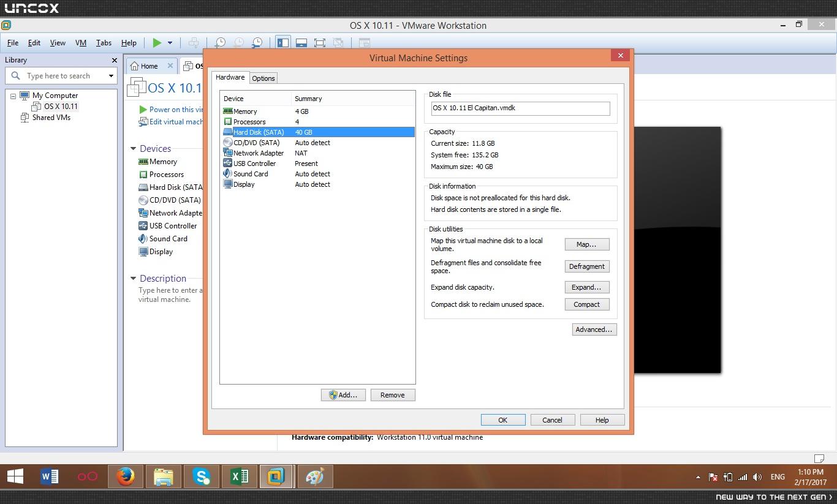The width and height of the screenshot is (837, 504).
Task: Click the green power on toolbar button
Action: click(x=157, y=43)
